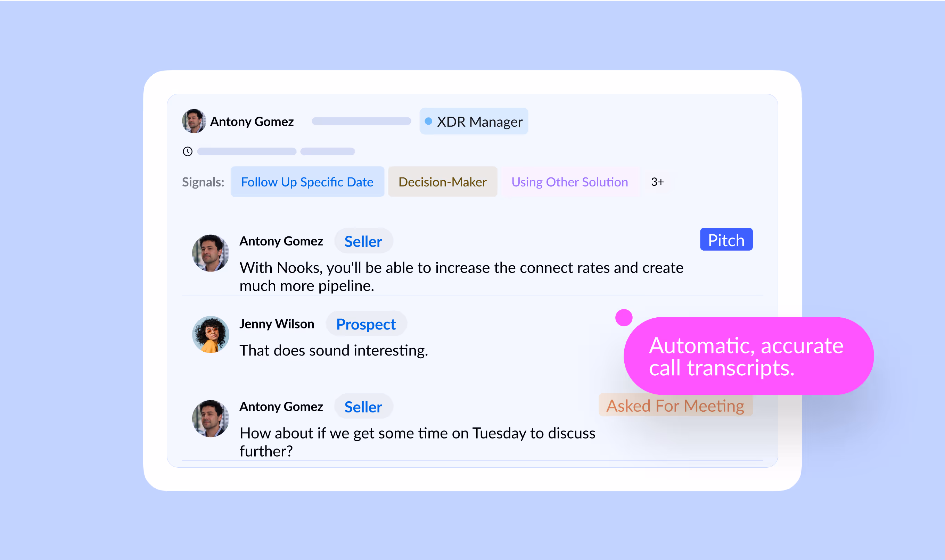Click the "Antony Gomez" name in the header
The width and height of the screenshot is (945, 560).
click(x=252, y=122)
